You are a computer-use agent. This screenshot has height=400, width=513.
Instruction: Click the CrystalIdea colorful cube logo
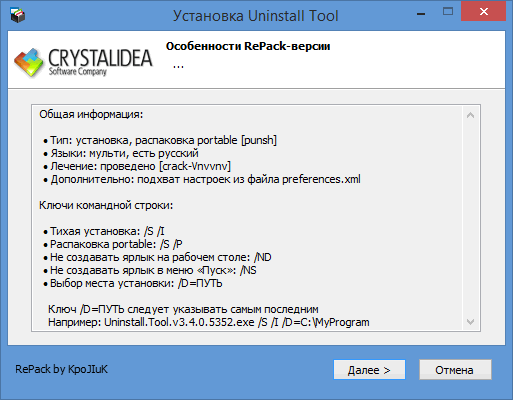[29, 63]
